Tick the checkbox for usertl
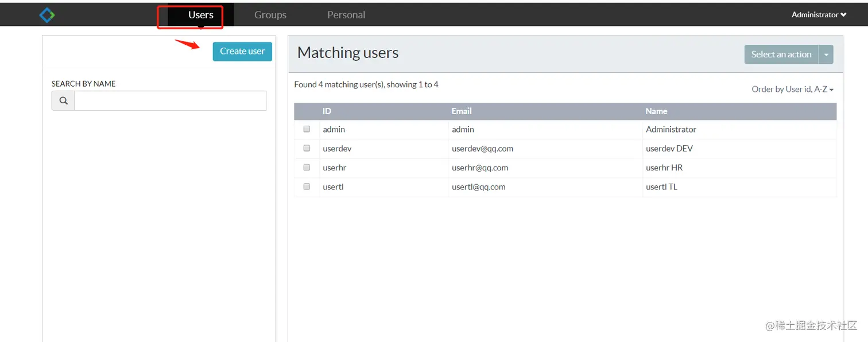 307,186
